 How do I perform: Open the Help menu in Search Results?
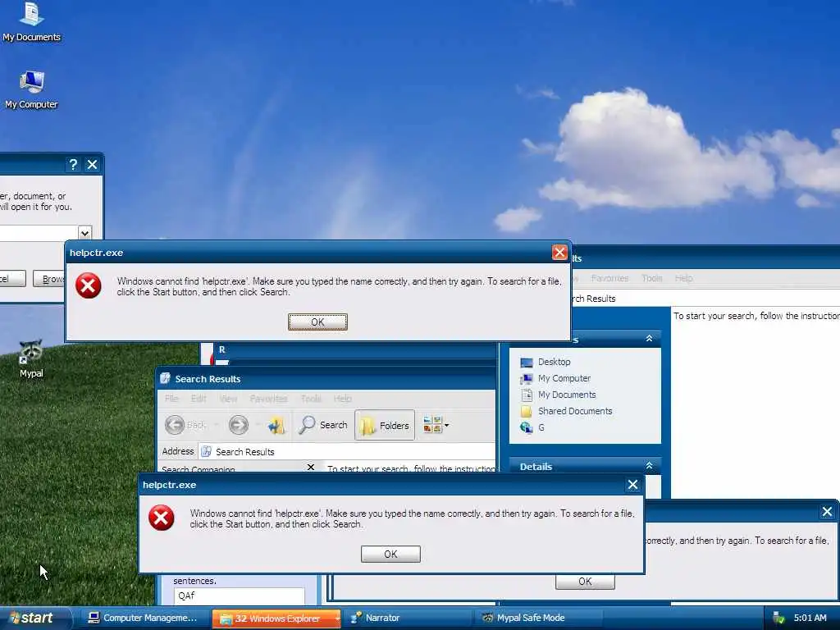[343, 399]
